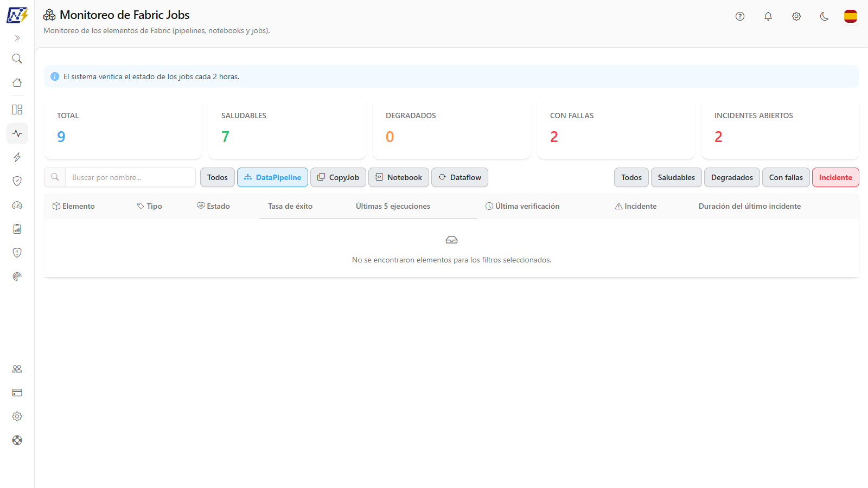Change language via Spanish flag
The width and height of the screenshot is (868, 488).
point(851,16)
